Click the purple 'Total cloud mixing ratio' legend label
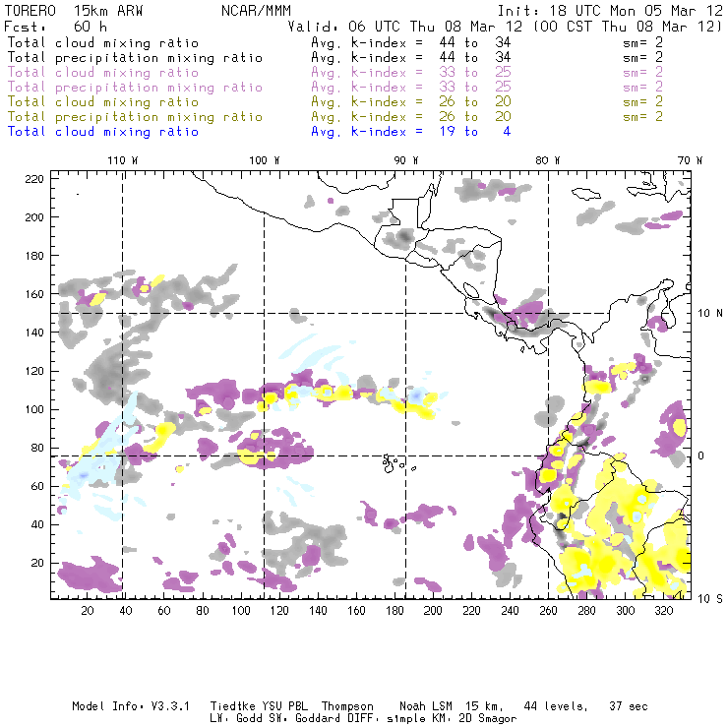Screen dimensions: 728x728 [103, 73]
